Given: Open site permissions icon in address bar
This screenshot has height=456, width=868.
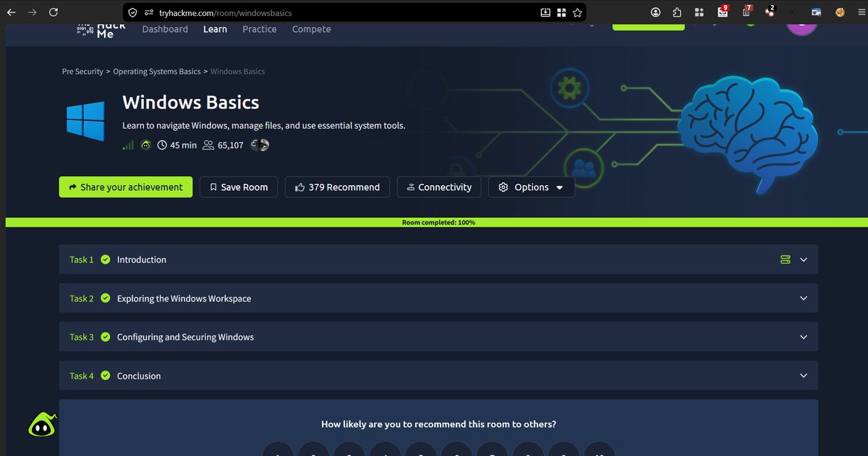Looking at the screenshot, I should 149,12.
